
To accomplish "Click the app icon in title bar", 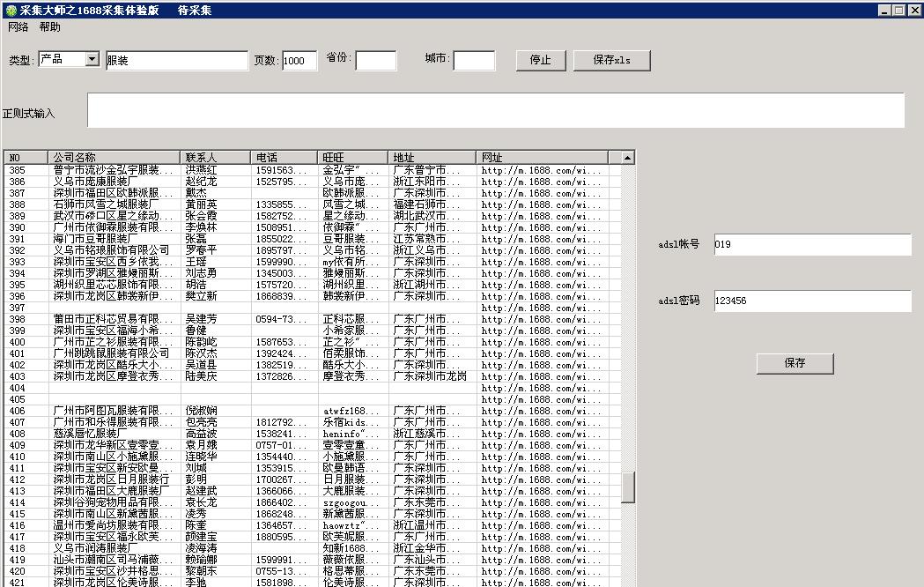I will (x=10, y=10).
